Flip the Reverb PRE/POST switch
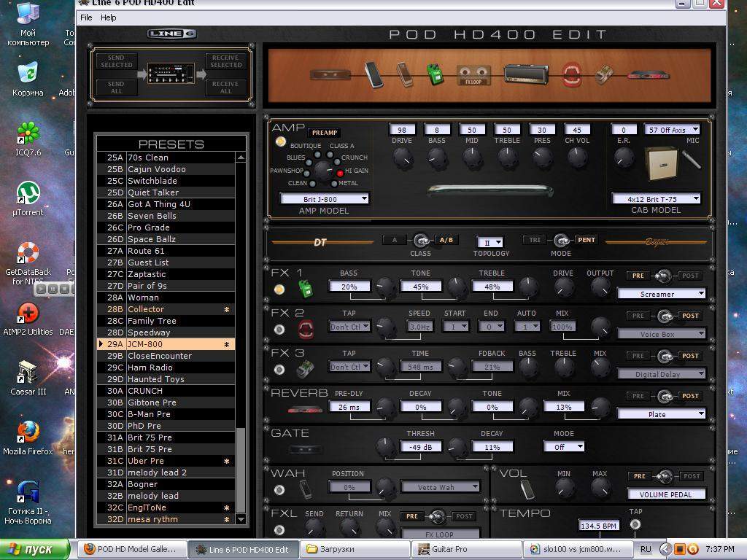Viewport: 747px width, 560px height. pos(664,397)
